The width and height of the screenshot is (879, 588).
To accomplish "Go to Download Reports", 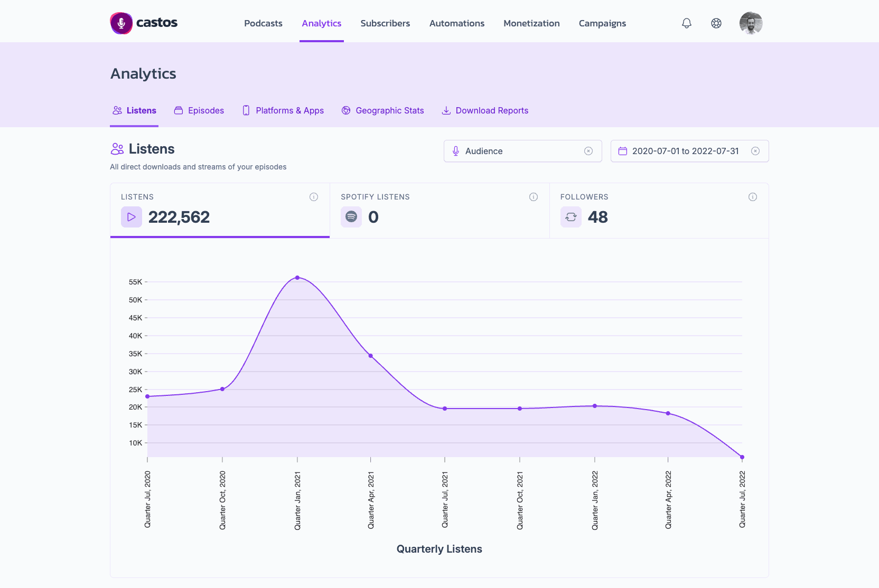I will click(x=485, y=110).
